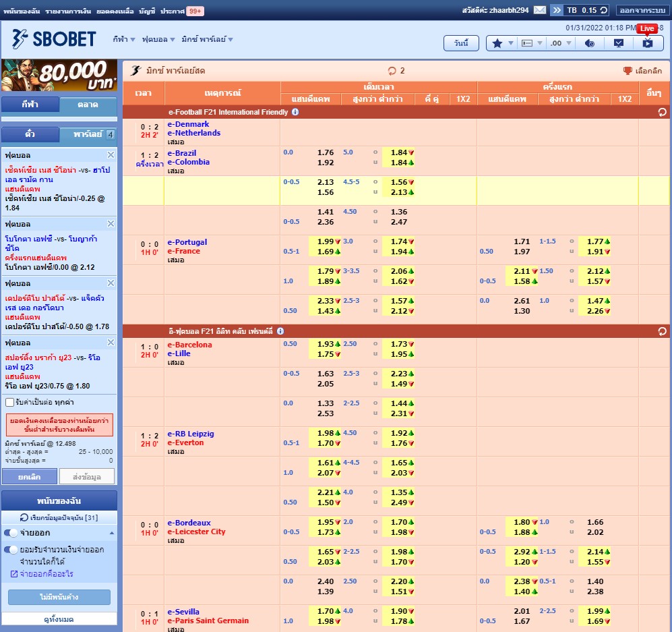Click the double-arrow icon beside TB balance

556,10
